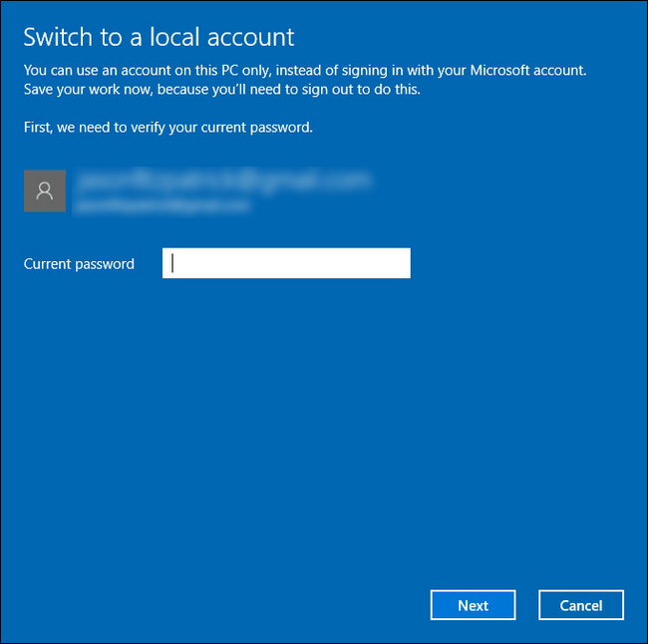Click the "First, we need to verify" text

click(167, 128)
